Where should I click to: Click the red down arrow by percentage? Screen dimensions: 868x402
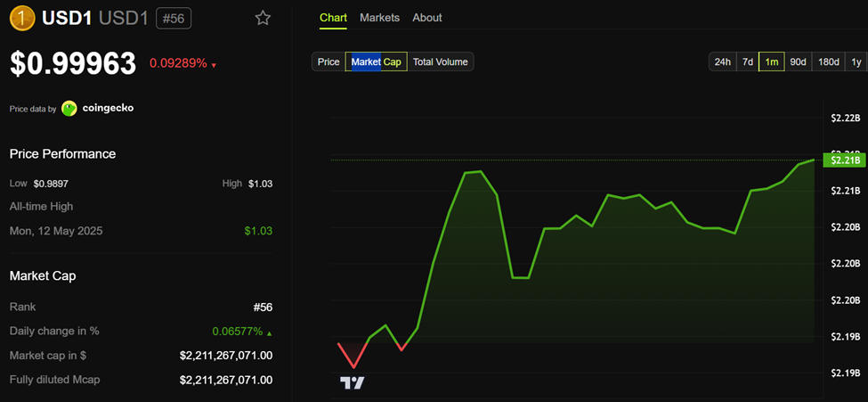[214, 65]
